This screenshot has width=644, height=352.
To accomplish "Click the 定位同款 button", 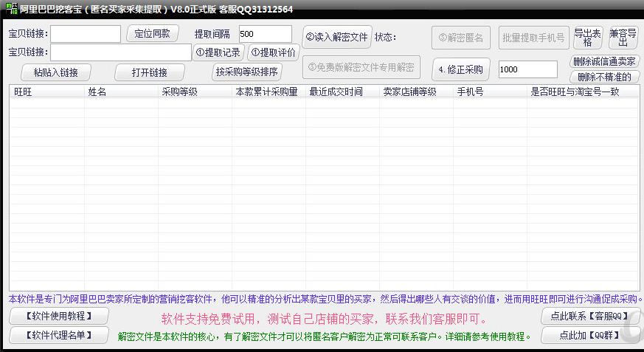I will (x=153, y=33).
